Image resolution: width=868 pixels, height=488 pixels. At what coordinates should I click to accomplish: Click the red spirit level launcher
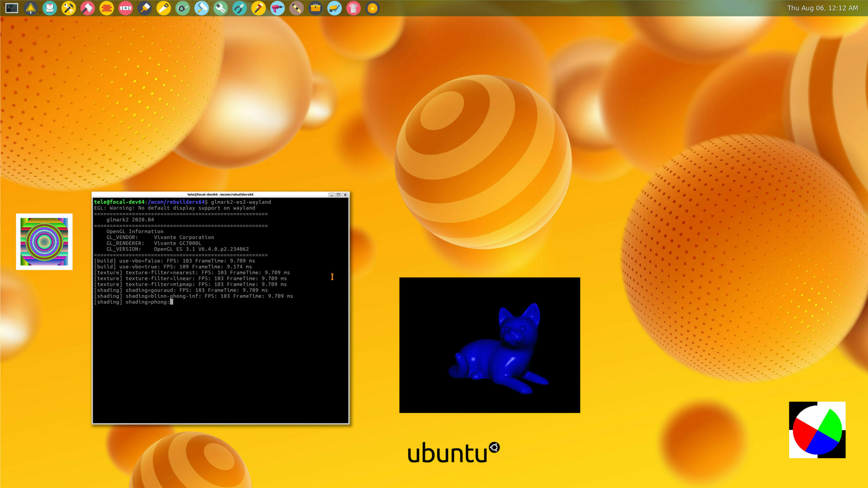point(125,8)
